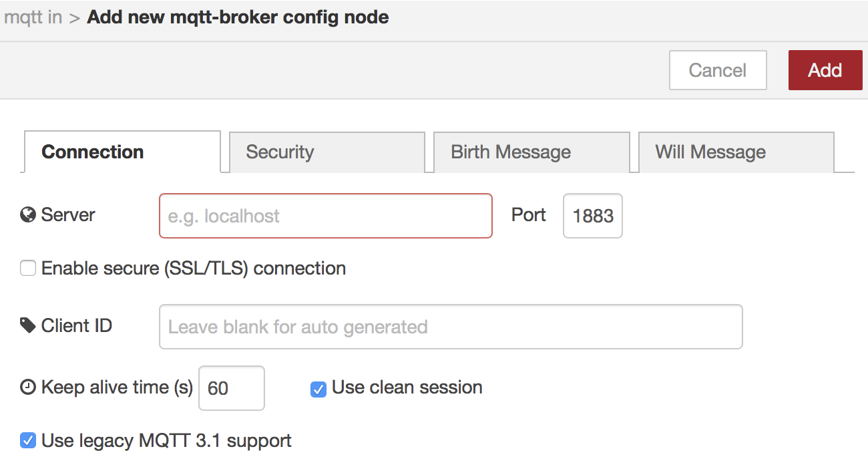Focus the Client ID text field
The image size is (868, 471).
tap(451, 327)
